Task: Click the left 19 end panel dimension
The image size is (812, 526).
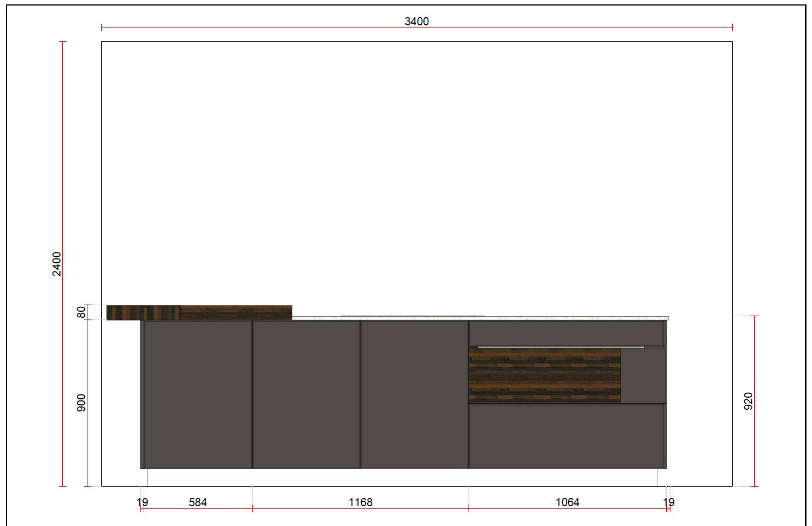Action: 142,502
